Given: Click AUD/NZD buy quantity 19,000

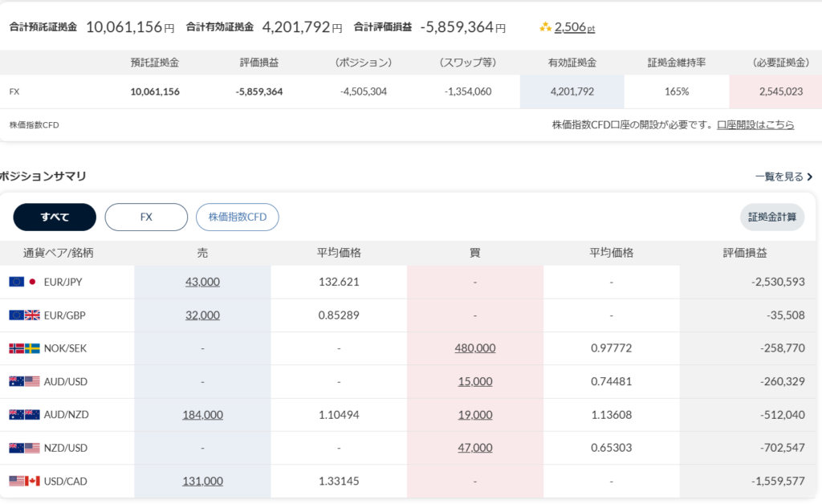Looking at the screenshot, I should (x=475, y=415).
